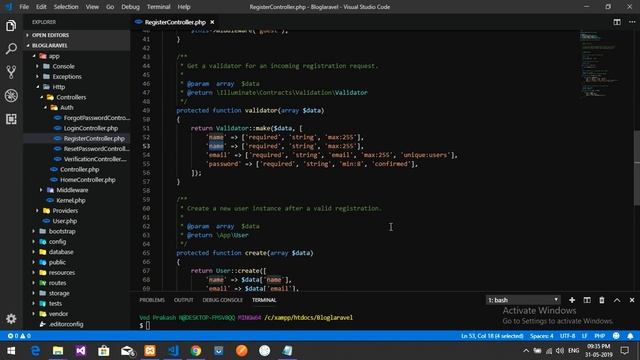This screenshot has height=360, width=640.
Task: Expand the Open Editors section
Action: click(x=51, y=35)
